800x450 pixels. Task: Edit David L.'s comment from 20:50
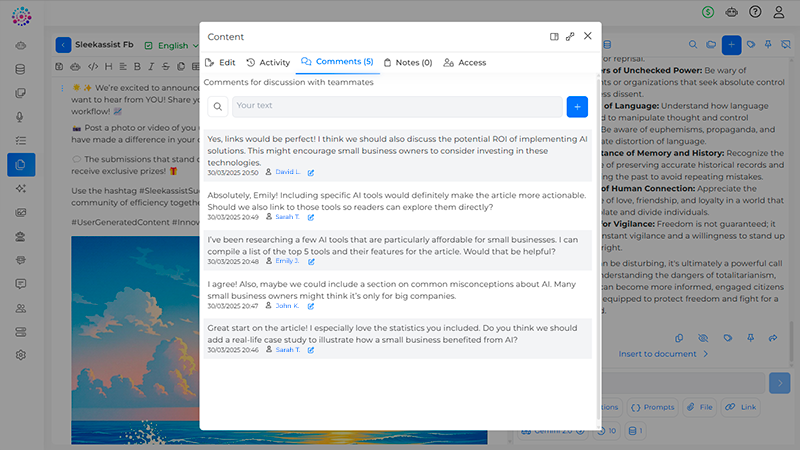click(311, 172)
